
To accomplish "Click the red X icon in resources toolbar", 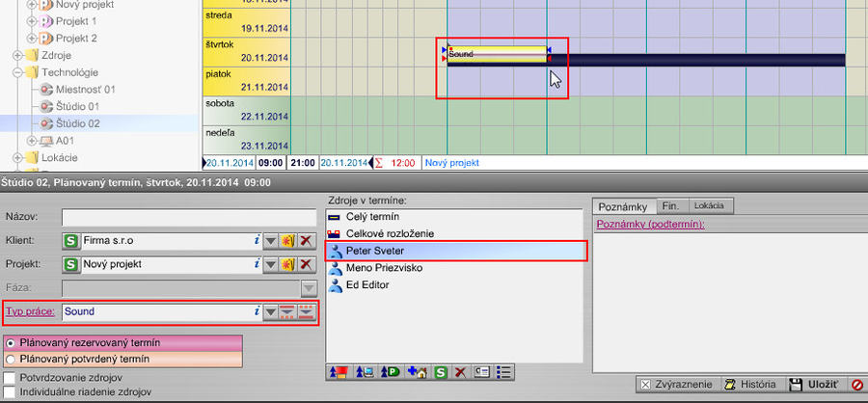I will point(460,371).
